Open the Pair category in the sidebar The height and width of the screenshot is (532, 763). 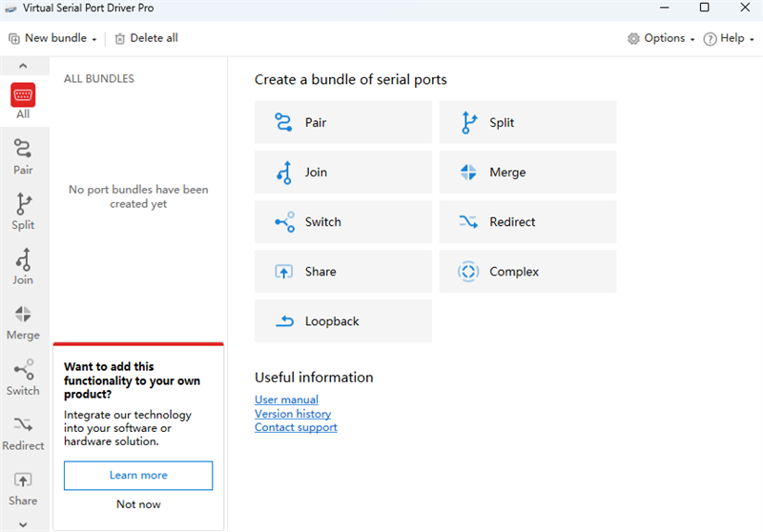[x=23, y=156]
